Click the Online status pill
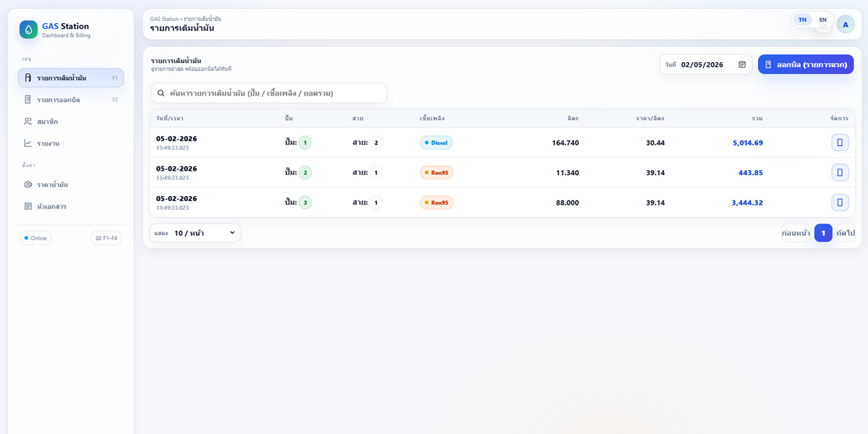Screen dimensions: 868x434 (x=35, y=238)
